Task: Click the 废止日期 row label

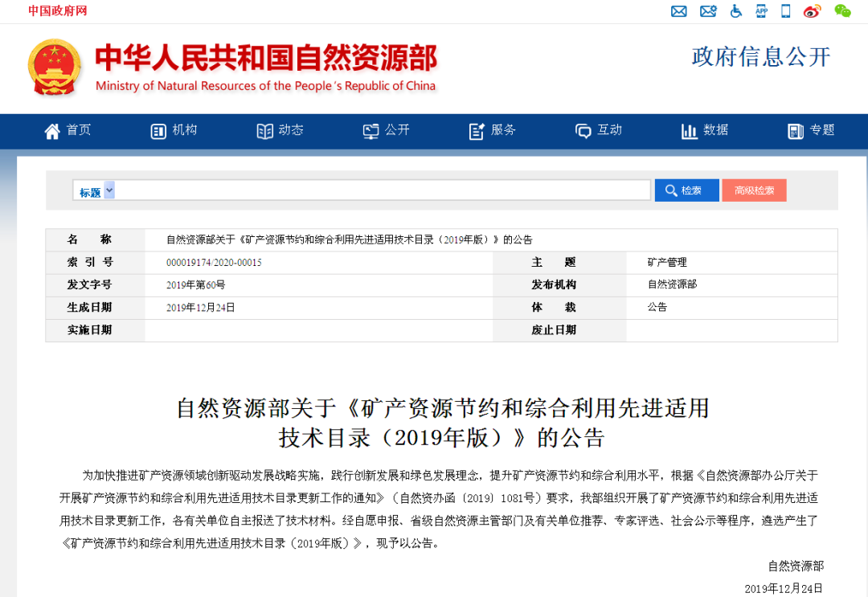Action: pyautogui.click(x=554, y=330)
